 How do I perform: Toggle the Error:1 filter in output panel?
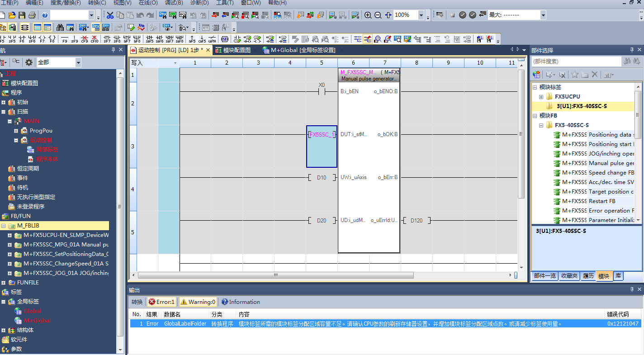coord(161,302)
